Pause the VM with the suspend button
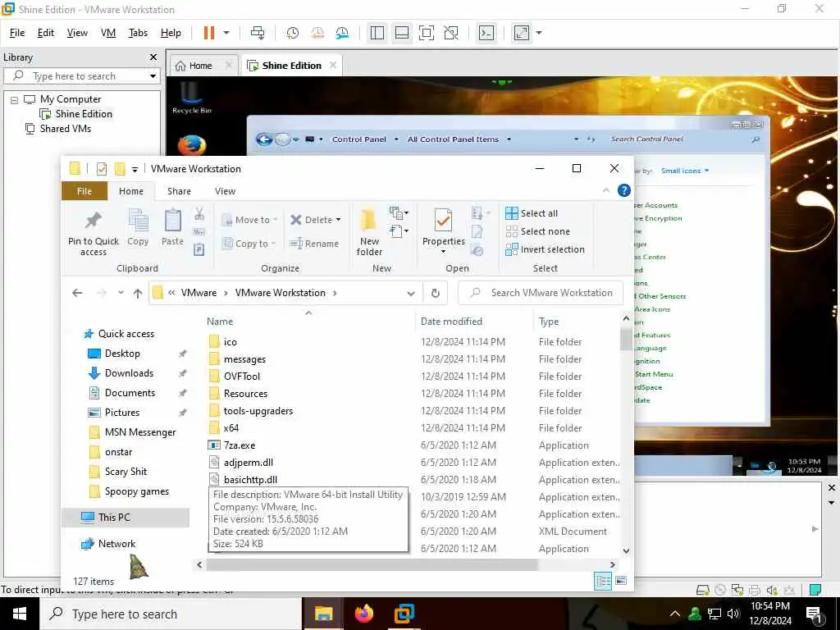Image resolution: width=840 pixels, height=630 pixels. pos(209,33)
